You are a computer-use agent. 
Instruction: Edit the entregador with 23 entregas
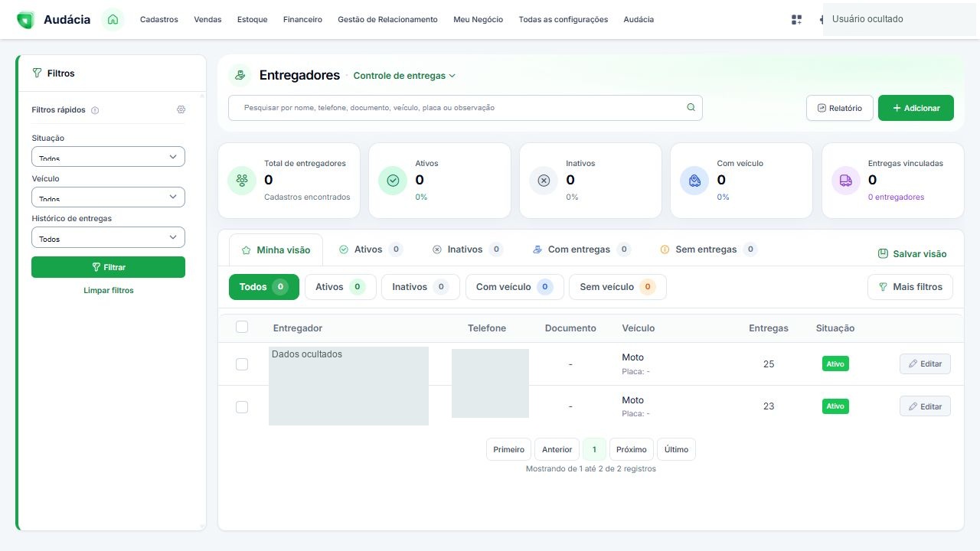click(925, 406)
